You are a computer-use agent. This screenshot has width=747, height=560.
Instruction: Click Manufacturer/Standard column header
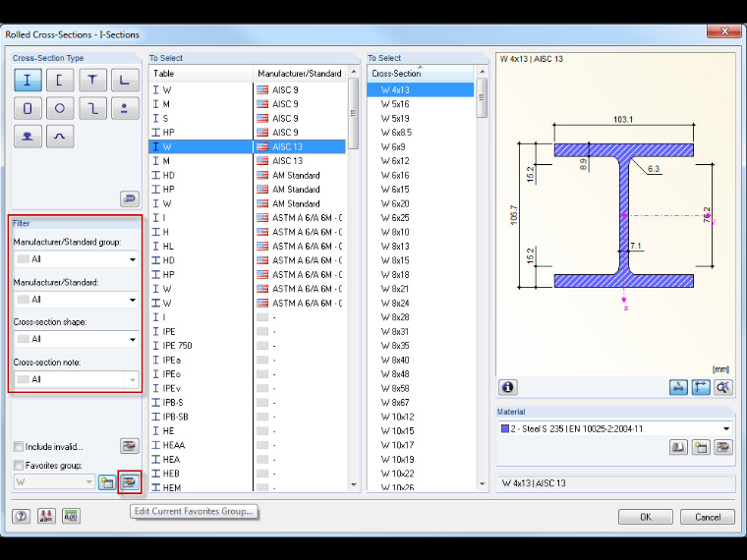300,74
